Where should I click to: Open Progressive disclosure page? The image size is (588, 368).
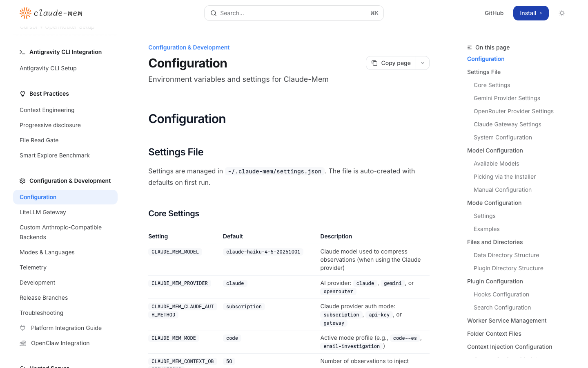point(50,125)
